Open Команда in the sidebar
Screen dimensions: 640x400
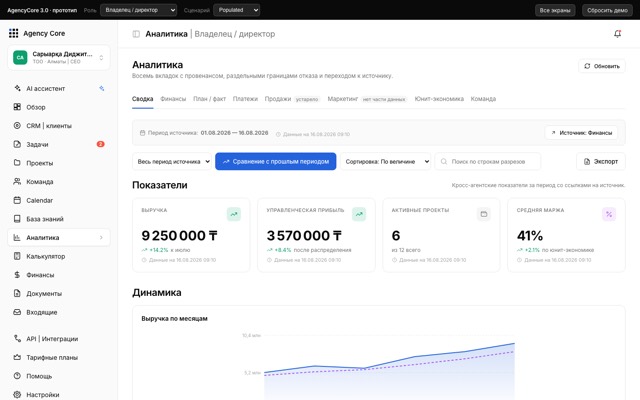point(59,182)
